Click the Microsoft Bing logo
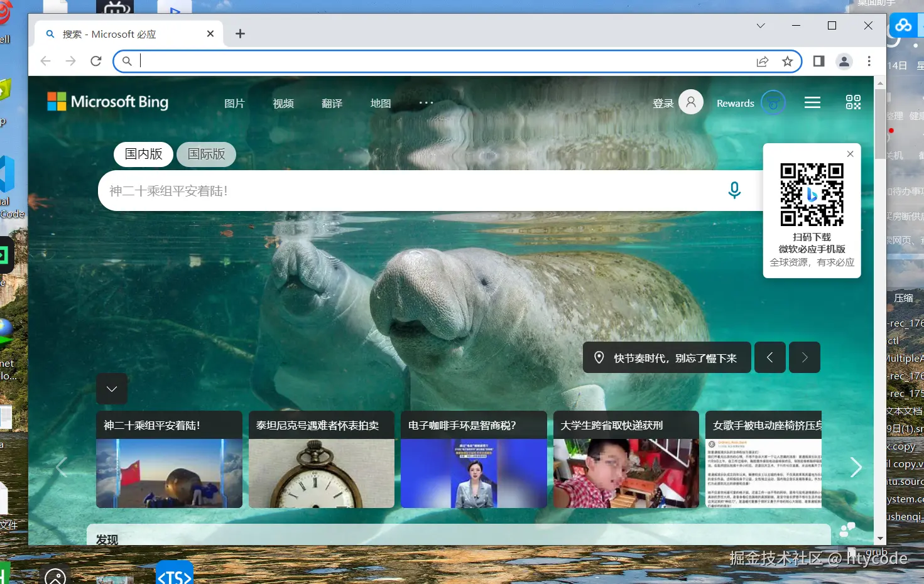Viewport: 924px width, 584px height. pyautogui.click(x=108, y=102)
